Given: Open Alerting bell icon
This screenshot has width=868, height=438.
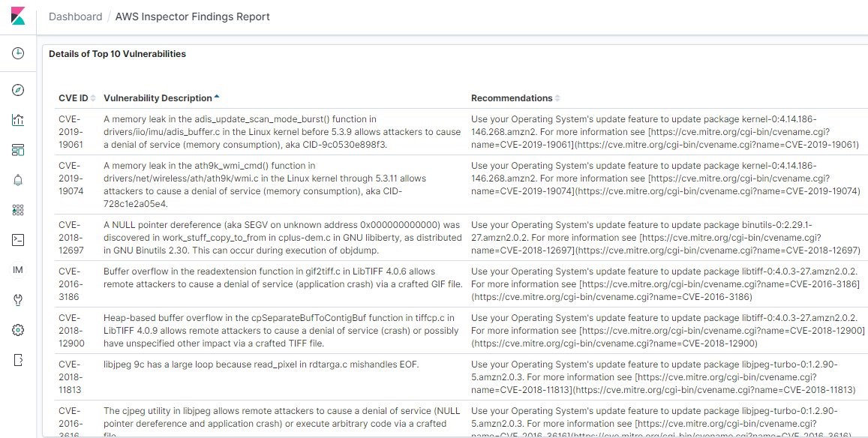Looking at the screenshot, I should (18, 180).
